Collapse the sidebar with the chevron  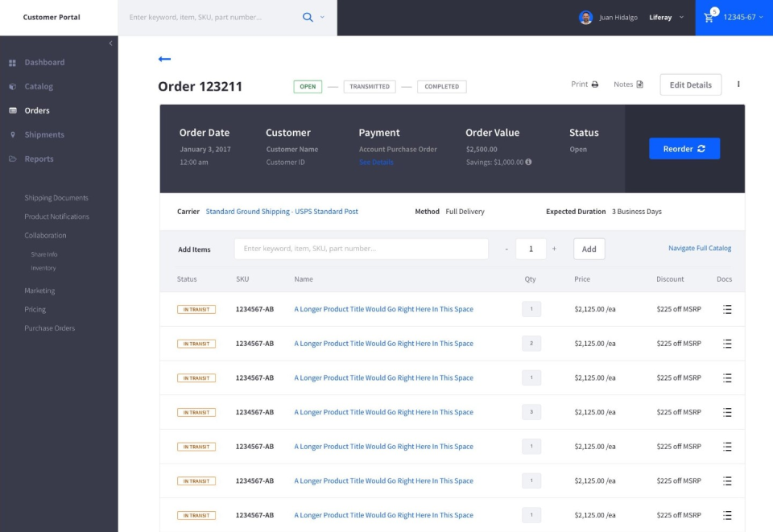pyautogui.click(x=110, y=44)
